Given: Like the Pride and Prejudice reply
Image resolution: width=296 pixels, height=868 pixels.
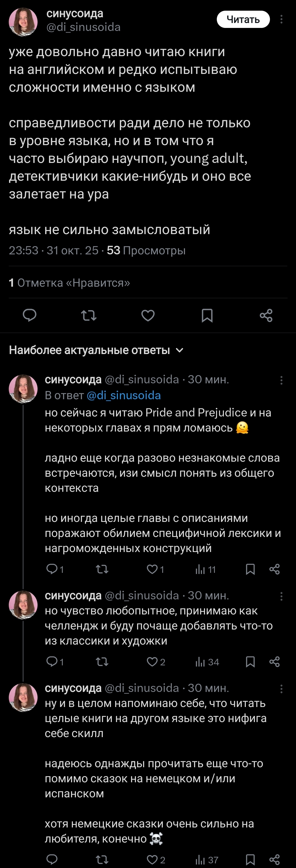Looking at the screenshot, I should click(152, 569).
